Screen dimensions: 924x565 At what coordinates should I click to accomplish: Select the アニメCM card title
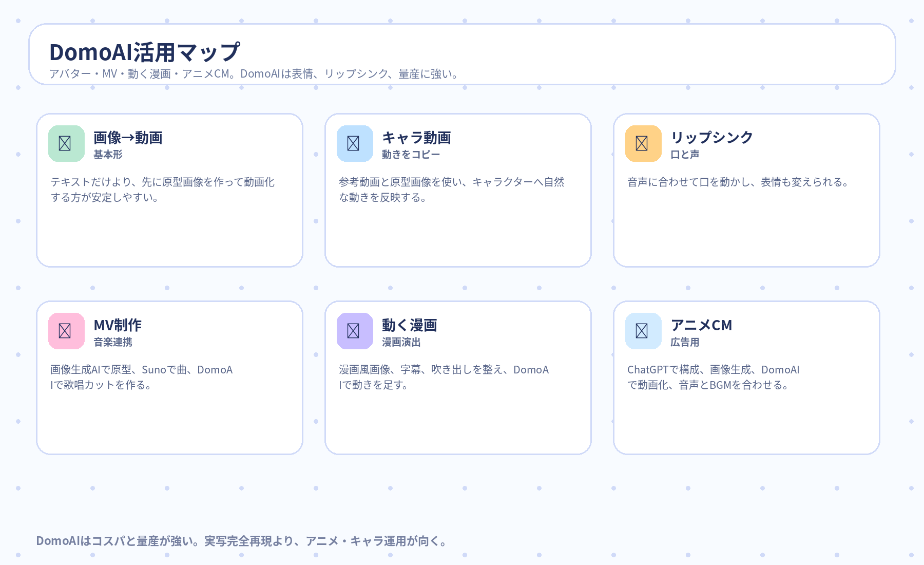pyautogui.click(x=701, y=325)
